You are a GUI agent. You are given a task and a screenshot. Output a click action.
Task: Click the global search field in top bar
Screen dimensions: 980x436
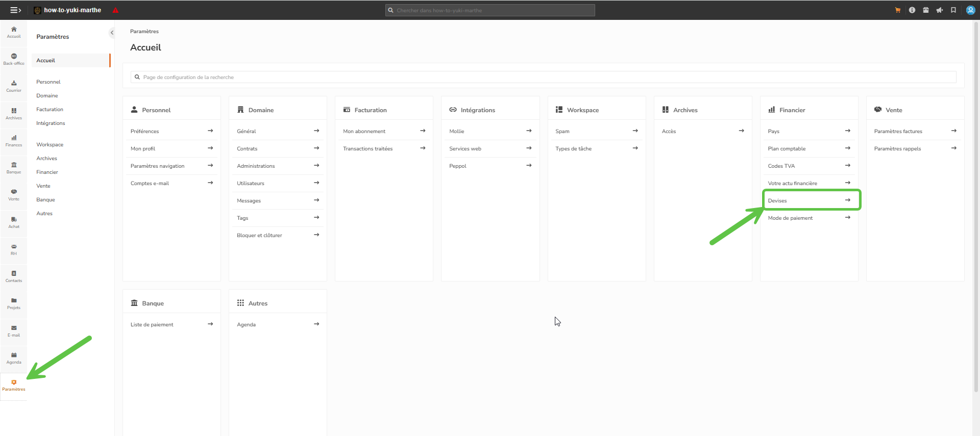tap(490, 10)
